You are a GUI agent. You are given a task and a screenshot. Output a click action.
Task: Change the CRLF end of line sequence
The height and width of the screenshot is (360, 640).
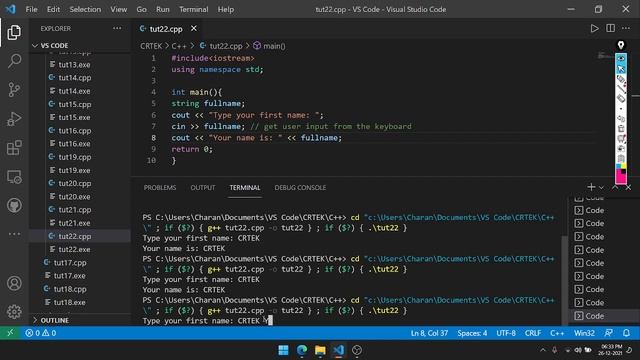(x=533, y=333)
